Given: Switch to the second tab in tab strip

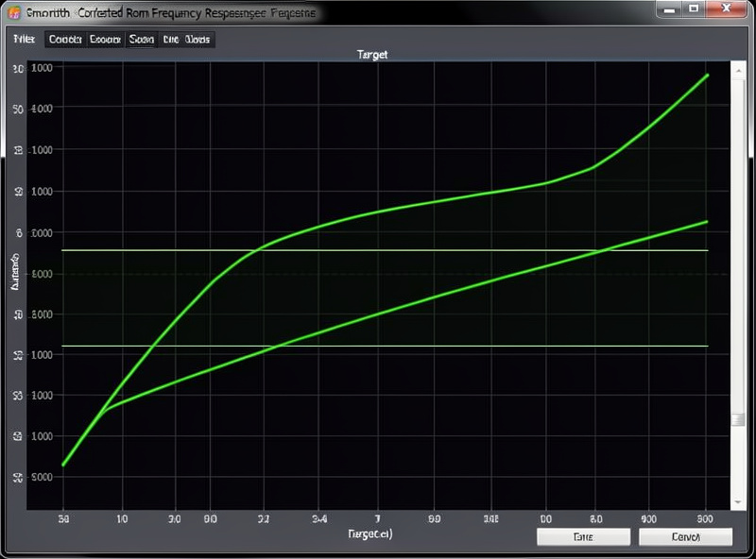Looking at the screenshot, I should (x=105, y=39).
